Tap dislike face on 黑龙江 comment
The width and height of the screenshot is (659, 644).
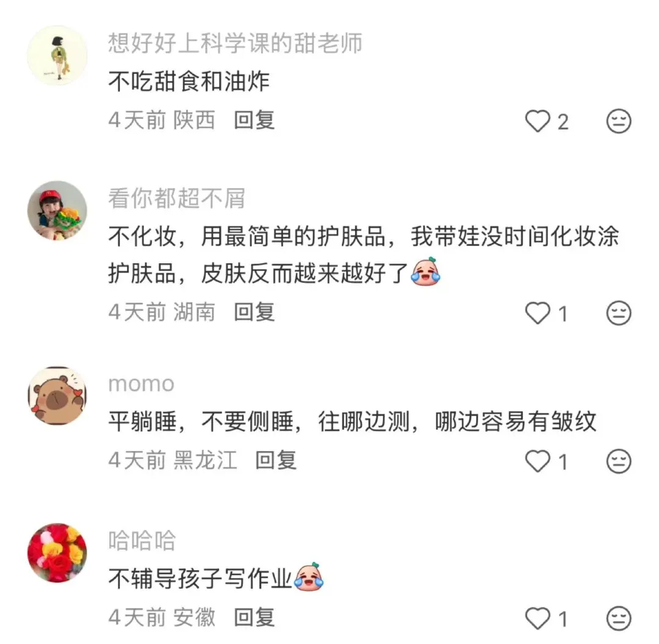[619, 461]
